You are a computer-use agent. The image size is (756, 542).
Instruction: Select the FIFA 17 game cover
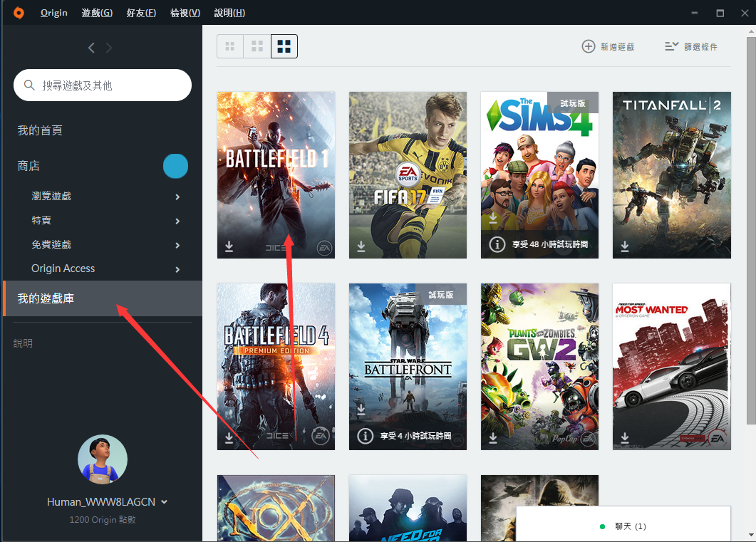click(x=408, y=175)
